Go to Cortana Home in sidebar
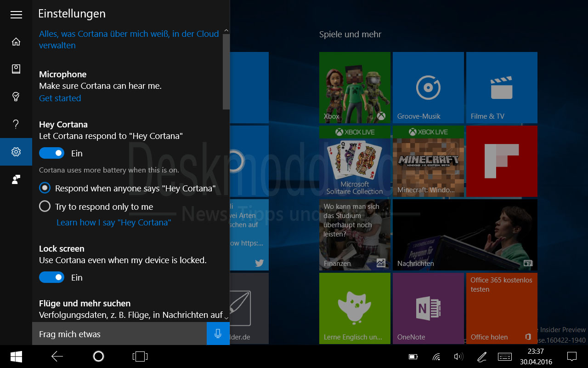The width and height of the screenshot is (588, 368). (16, 42)
